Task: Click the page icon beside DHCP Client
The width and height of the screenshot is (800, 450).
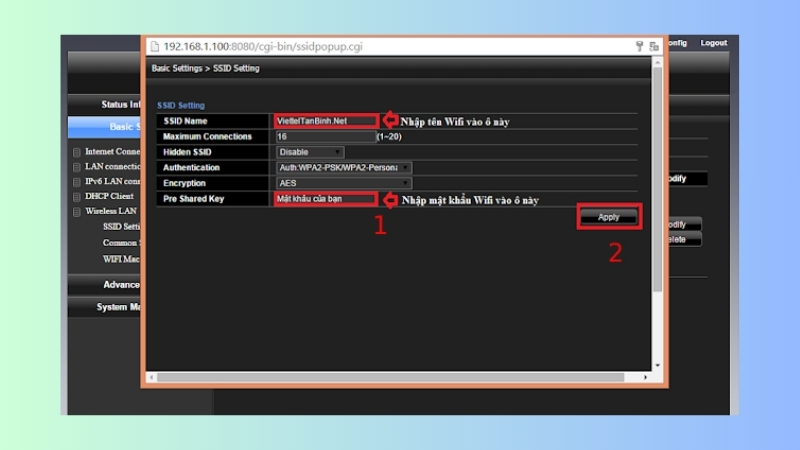Action: pyautogui.click(x=77, y=197)
